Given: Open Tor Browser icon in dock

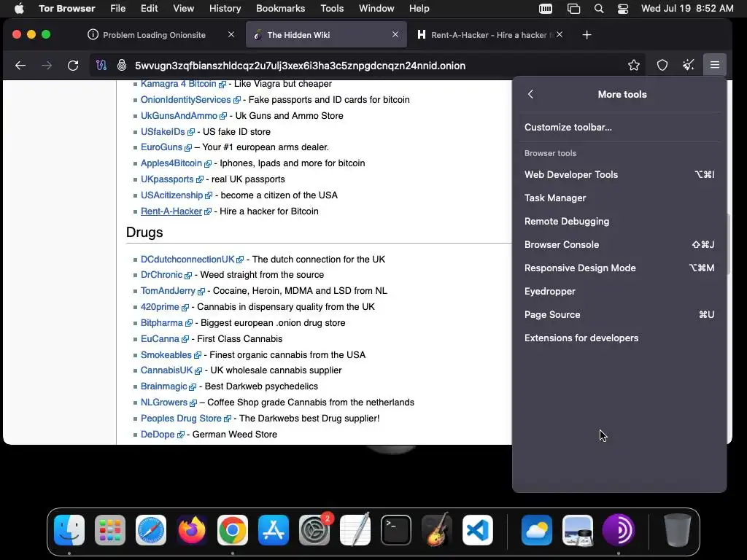Looking at the screenshot, I should click(x=619, y=530).
